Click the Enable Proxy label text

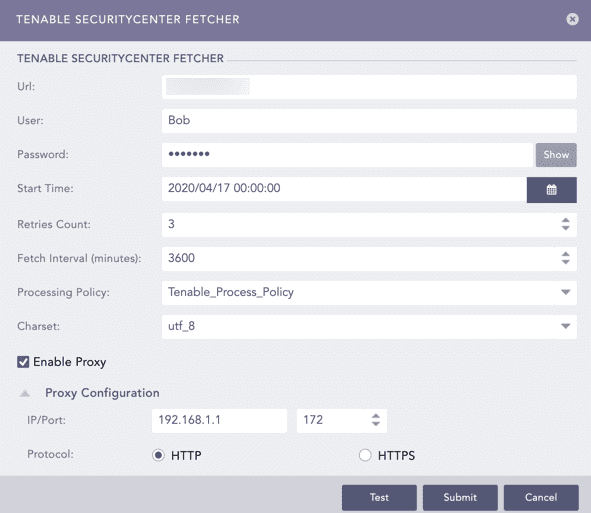tap(70, 362)
